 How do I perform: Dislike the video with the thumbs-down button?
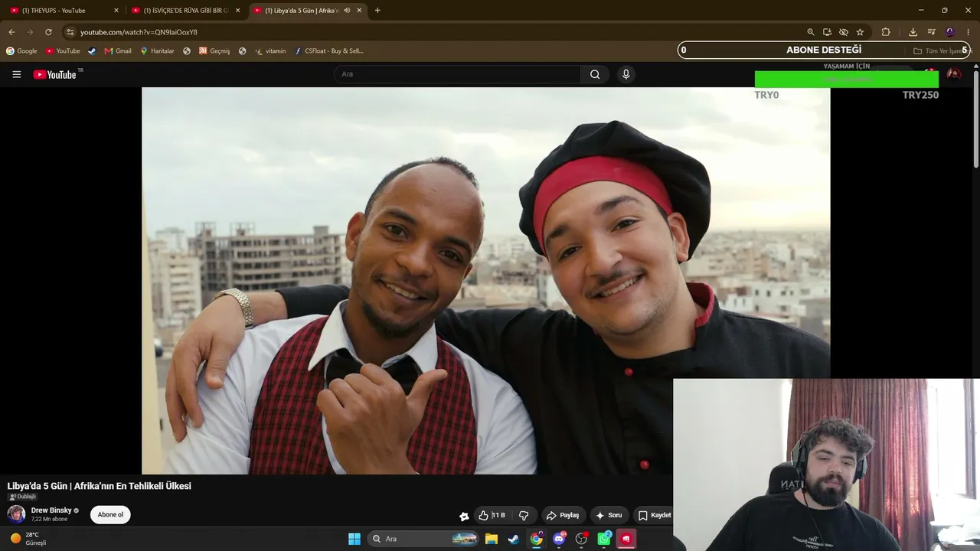524,515
